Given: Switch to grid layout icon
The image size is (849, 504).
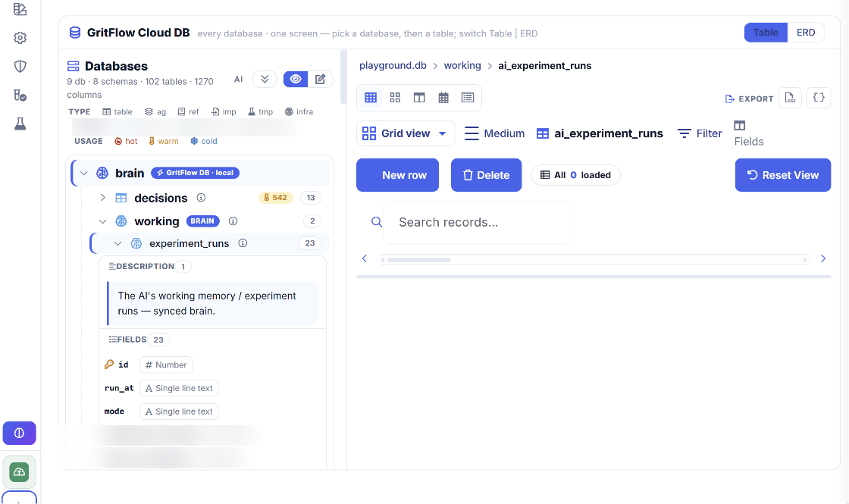Looking at the screenshot, I should click(x=371, y=98).
